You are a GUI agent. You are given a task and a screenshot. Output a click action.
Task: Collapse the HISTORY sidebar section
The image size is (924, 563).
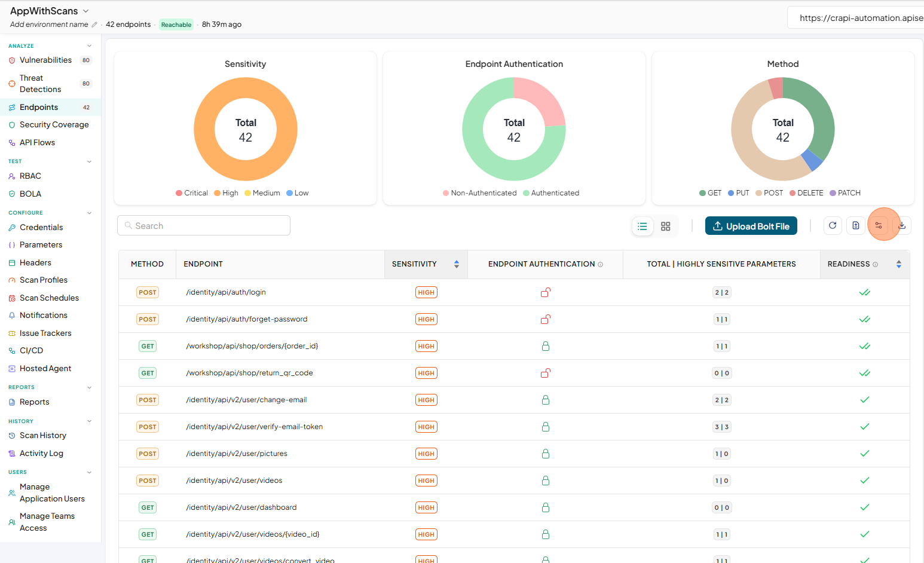pos(90,421)
